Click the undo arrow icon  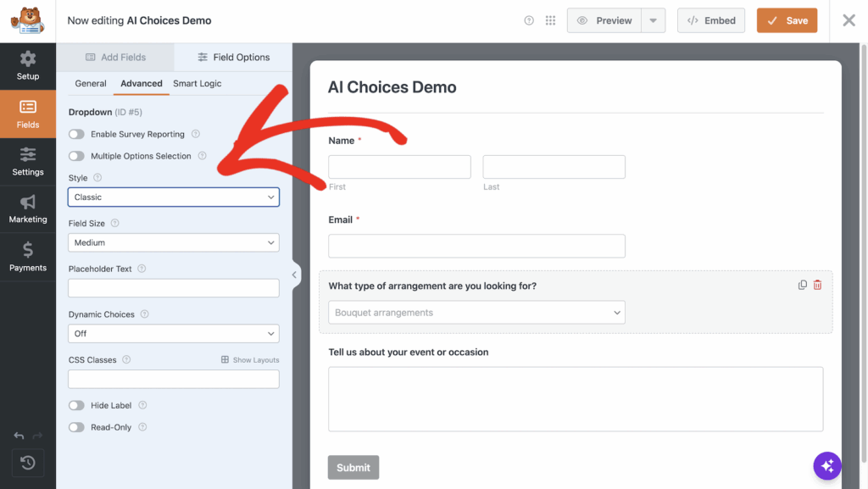(19, 436)
